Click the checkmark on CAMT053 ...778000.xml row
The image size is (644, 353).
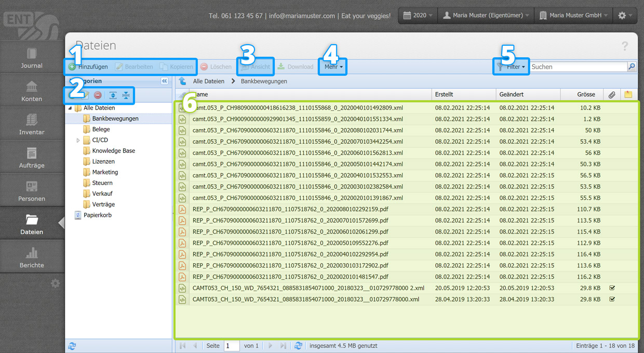612,300
